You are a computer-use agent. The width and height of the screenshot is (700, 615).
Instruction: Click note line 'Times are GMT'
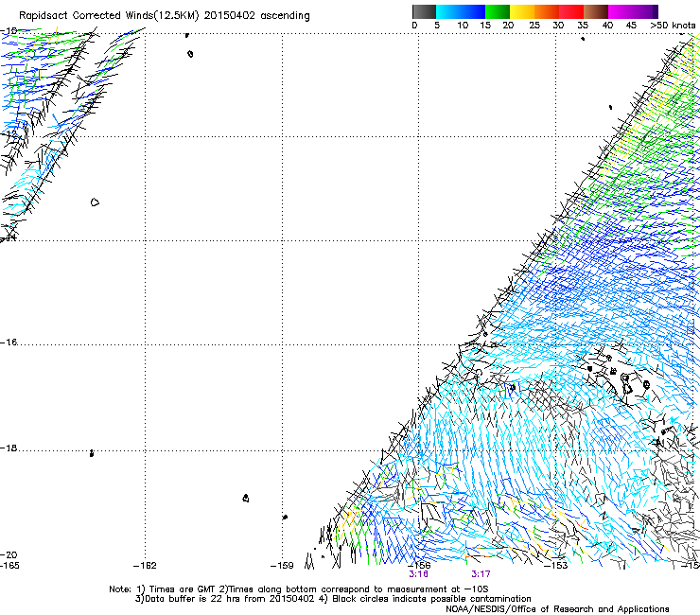pos(183,589)
